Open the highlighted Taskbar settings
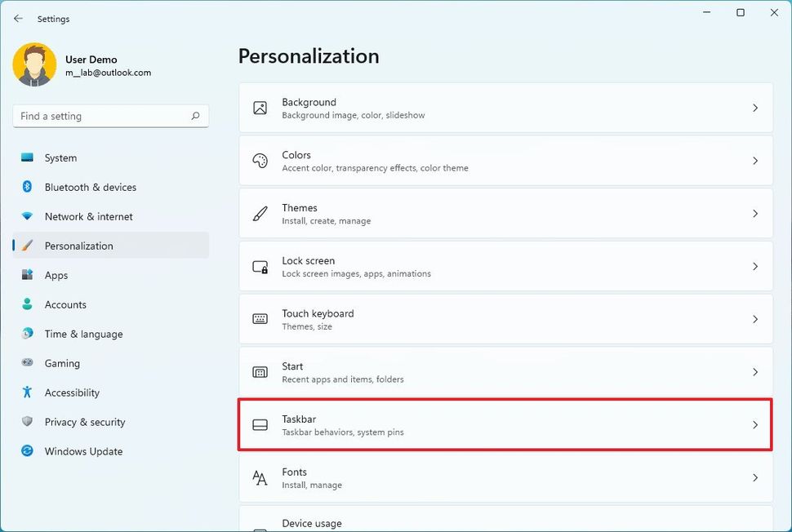 504,424
